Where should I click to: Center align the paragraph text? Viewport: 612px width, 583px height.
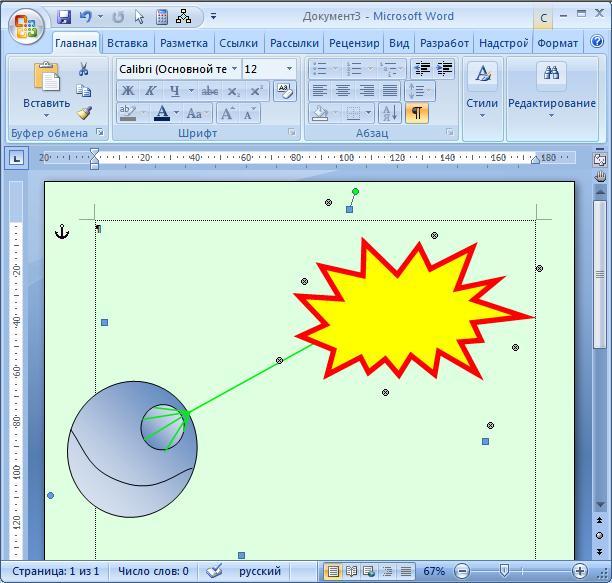pos(343,91)
